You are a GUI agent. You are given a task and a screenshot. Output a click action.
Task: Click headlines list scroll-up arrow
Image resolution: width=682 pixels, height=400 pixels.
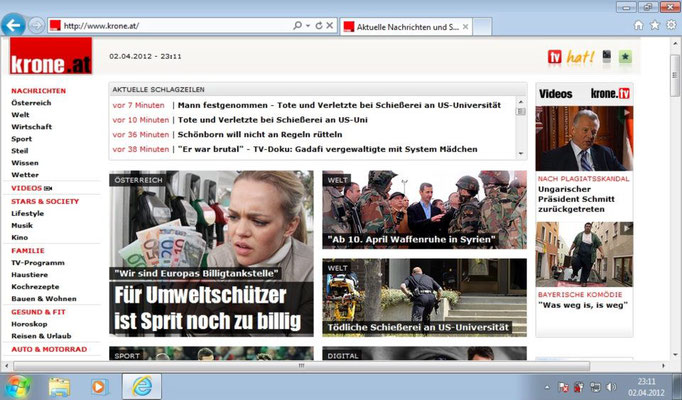point(521,102)
